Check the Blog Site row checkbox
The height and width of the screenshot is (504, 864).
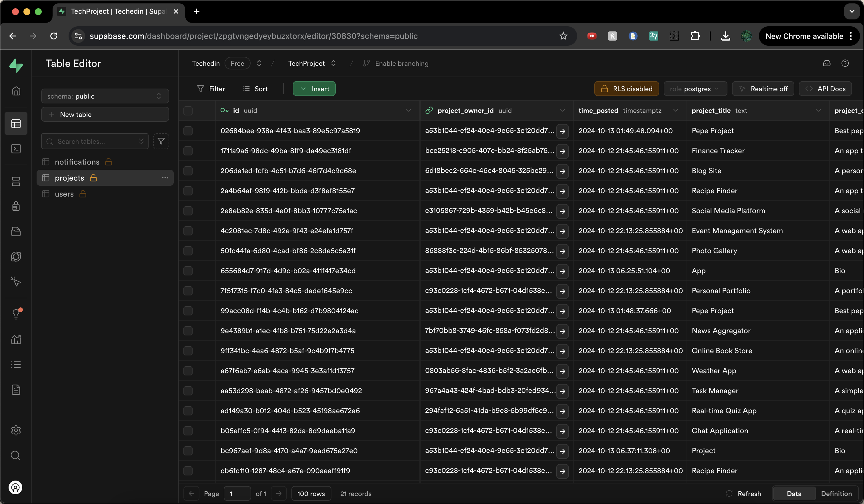click(188, 171)
